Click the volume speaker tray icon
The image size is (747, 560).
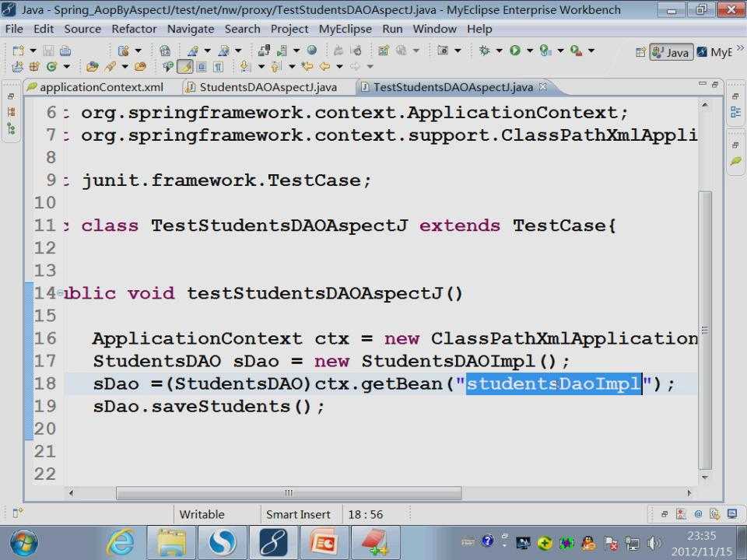pyautogui.click(x=654, y=543)
